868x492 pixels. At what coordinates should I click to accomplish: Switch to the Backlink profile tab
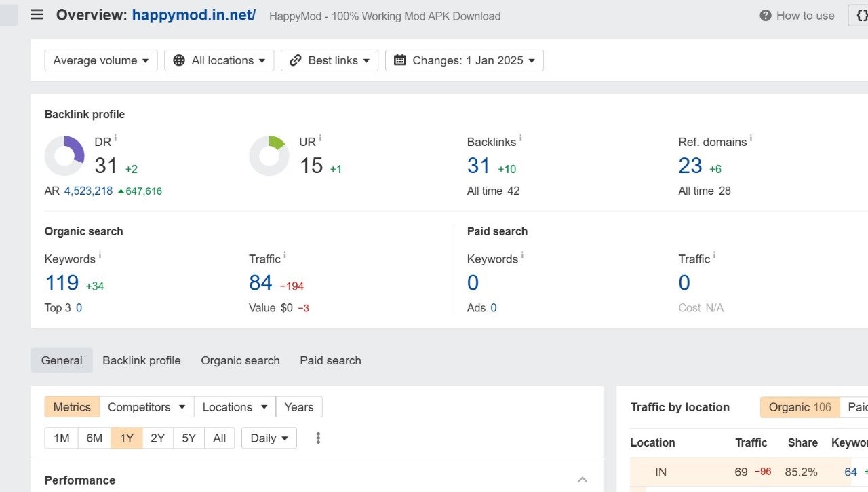(142, 360)
